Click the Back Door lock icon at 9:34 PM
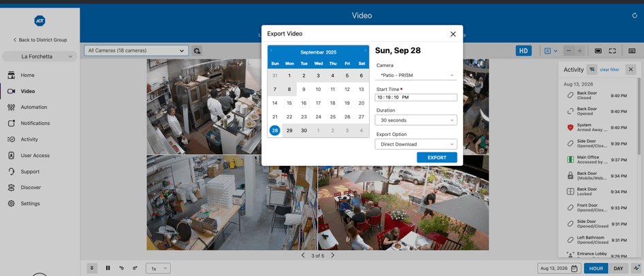This screenshot has width=644, height=276. pyautogui.click(x=570, y=175)
